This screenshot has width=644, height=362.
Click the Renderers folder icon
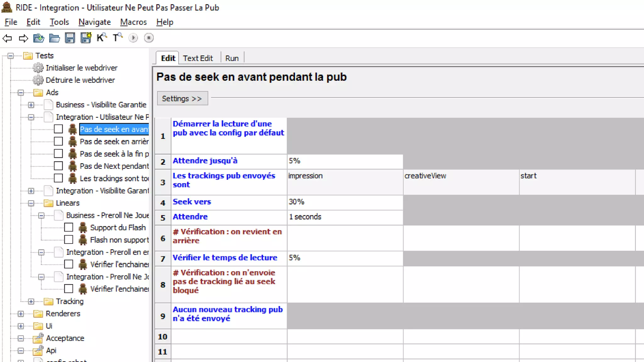38,314
